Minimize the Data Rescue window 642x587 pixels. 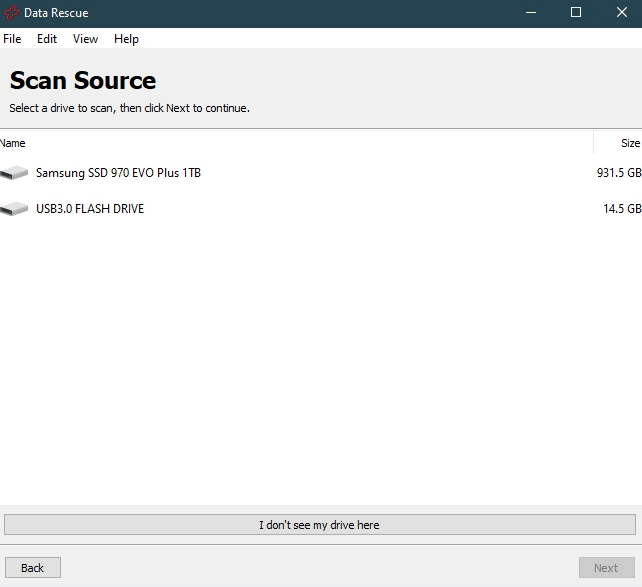coord(529,13)
